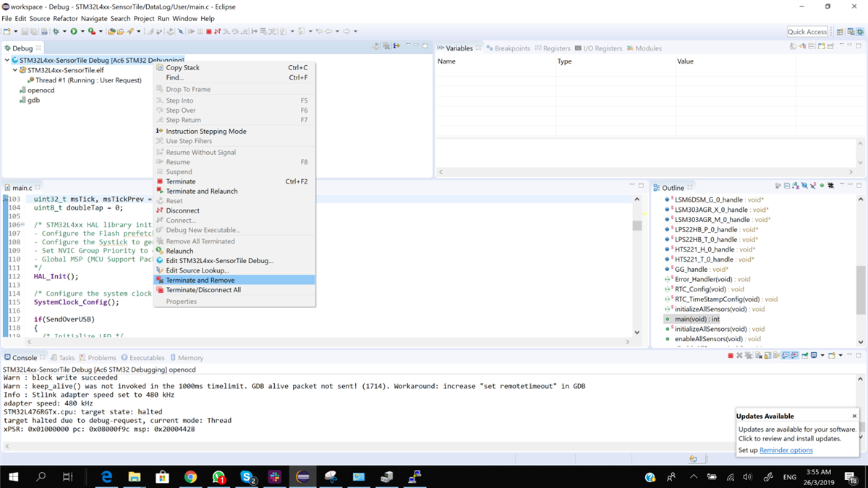This screenshot has height=488, width=868.
Task: Click red Terminate icon in Console toolbar
Action: coord(731,356)
